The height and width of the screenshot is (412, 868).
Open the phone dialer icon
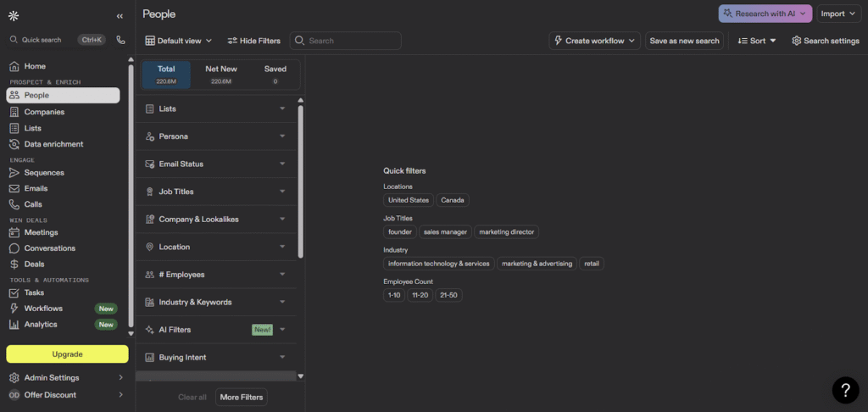click(x=120, y=40)
